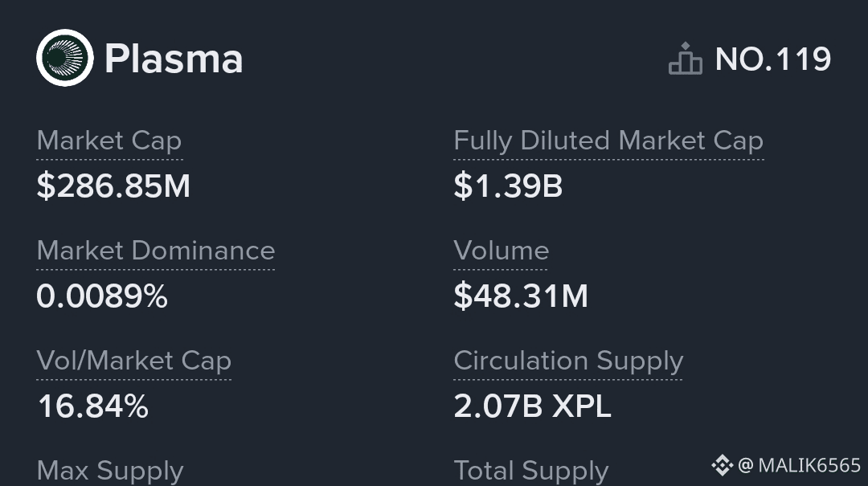Select the $1.39B fully diluted value
The width and height of the screenshot is (868, 486).
coord(508,186)
